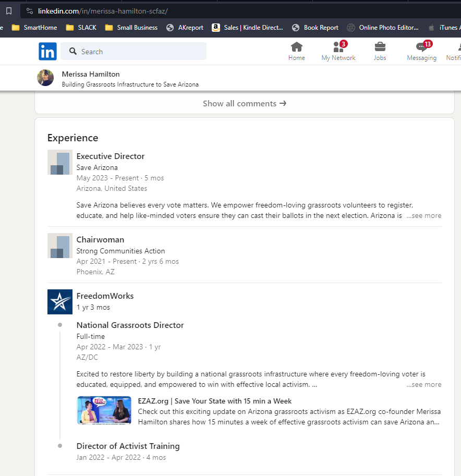The image size is (461, 476).
Task: Click 'Apr 2022 - Mar 2023 · 1 yr' dates
Action: point(119,347)
